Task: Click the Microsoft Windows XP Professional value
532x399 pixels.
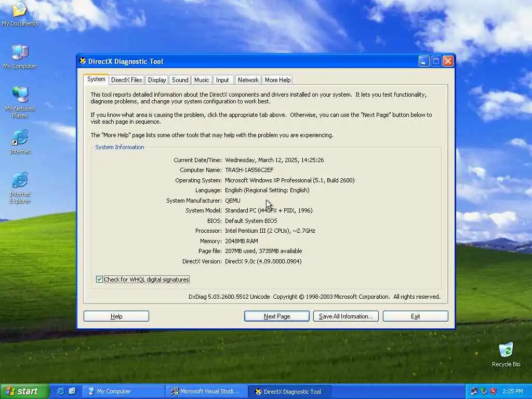Action: (x=290, y=180)
